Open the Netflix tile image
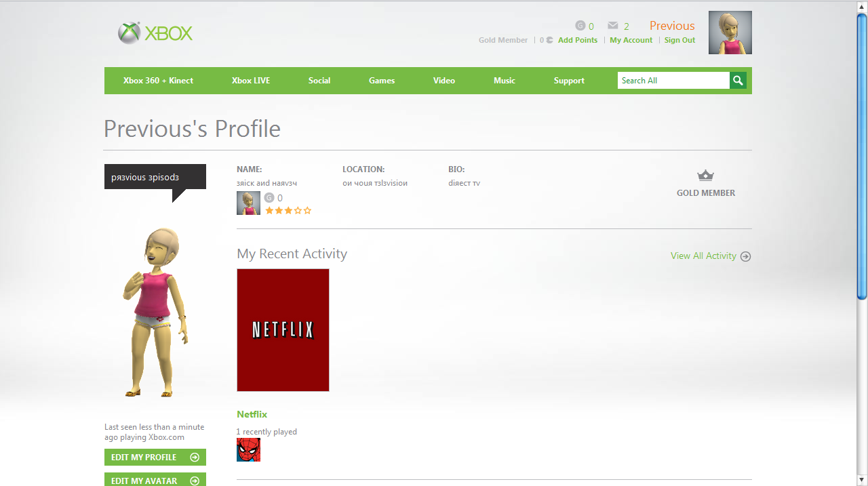 (283, 330)
